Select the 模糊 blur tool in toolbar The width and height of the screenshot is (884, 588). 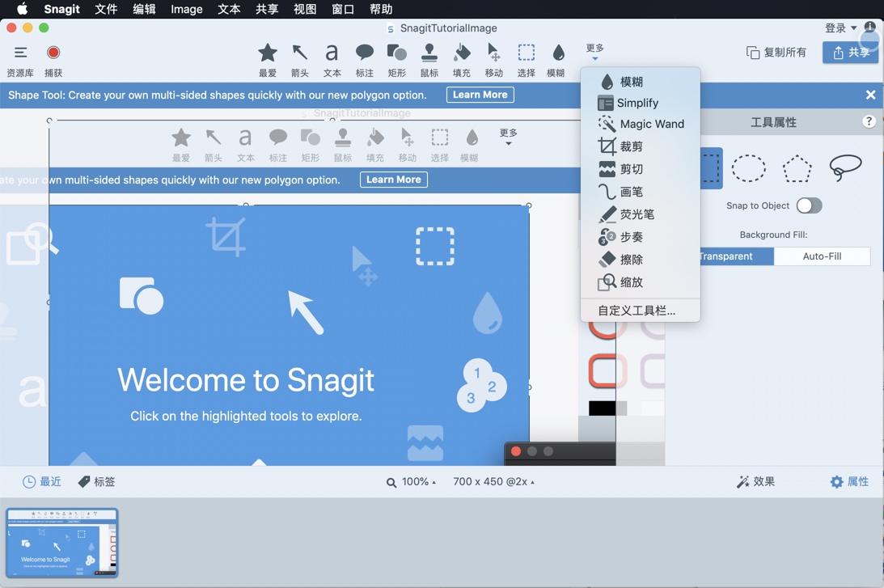[557, 61]
